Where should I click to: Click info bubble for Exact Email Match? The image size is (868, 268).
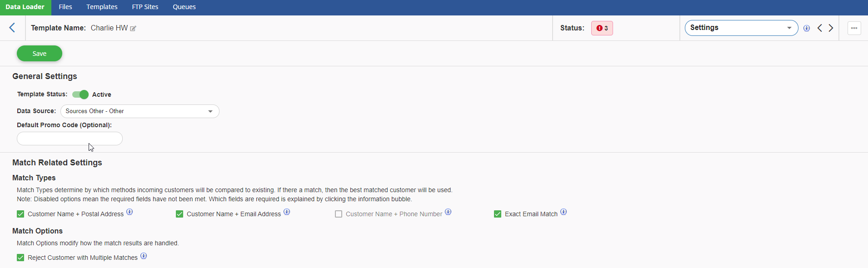564,212
